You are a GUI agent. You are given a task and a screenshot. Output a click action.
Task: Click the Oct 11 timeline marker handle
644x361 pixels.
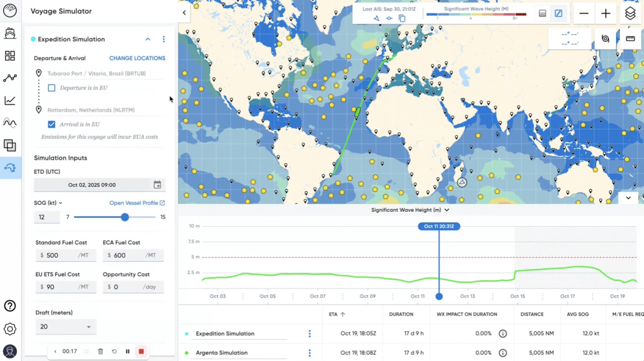439,296
